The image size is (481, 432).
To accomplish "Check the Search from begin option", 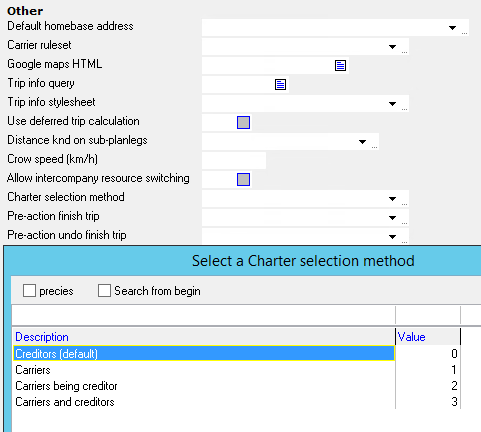I will pyautogui.click(x=104, y=290).
